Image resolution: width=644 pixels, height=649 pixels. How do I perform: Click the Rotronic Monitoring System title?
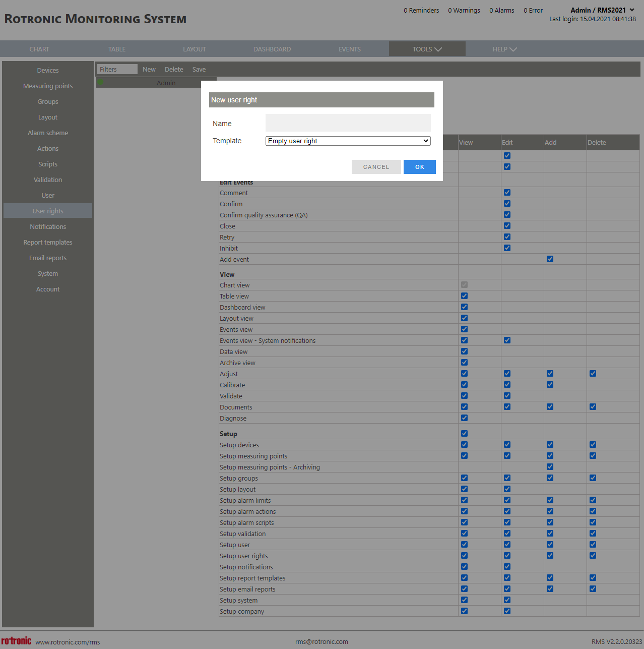click(95, 19)
